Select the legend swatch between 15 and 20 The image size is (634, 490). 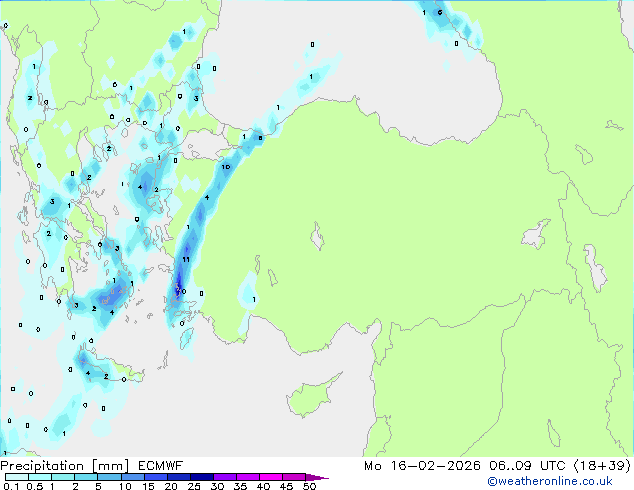click(156, 477)
